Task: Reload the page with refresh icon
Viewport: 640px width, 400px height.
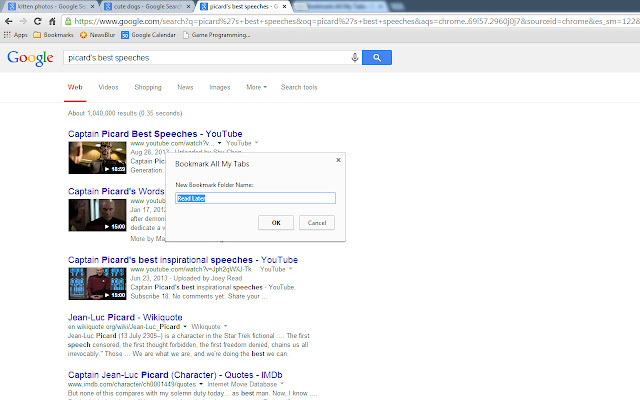Action: (x=38, y=21)
